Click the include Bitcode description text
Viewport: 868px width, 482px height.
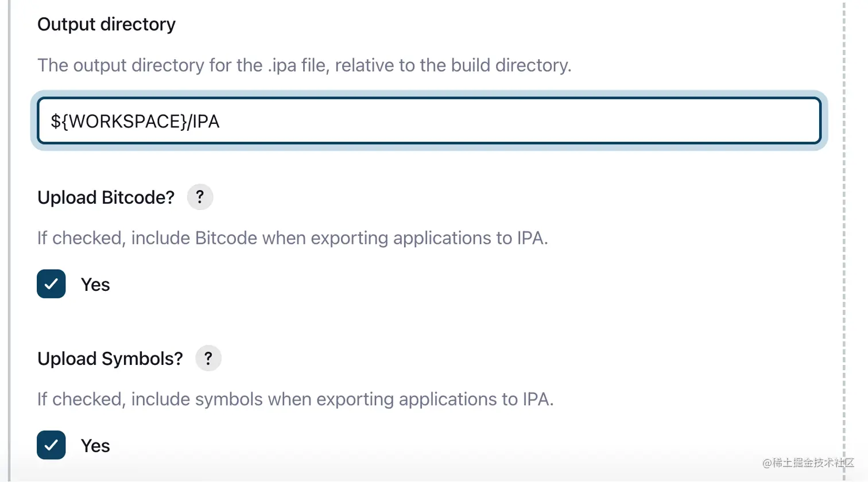pyautogui.click(x=292, y=238)
